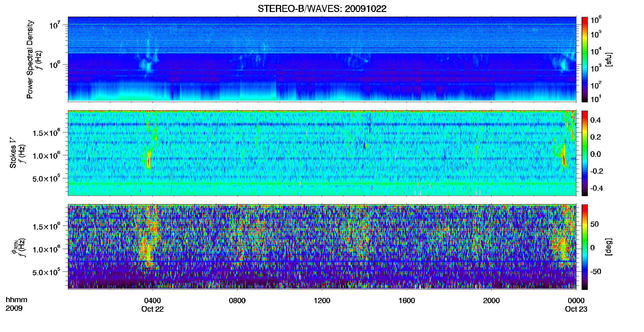Click the 10^4 value on sfu color bar
The image size is (644, 332).
(x=596, y=51)
